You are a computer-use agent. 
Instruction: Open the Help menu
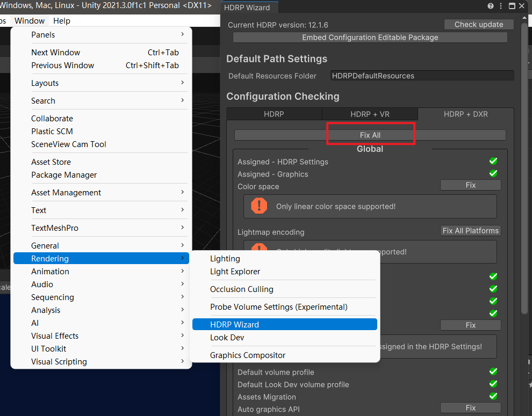tap(61, 21)
